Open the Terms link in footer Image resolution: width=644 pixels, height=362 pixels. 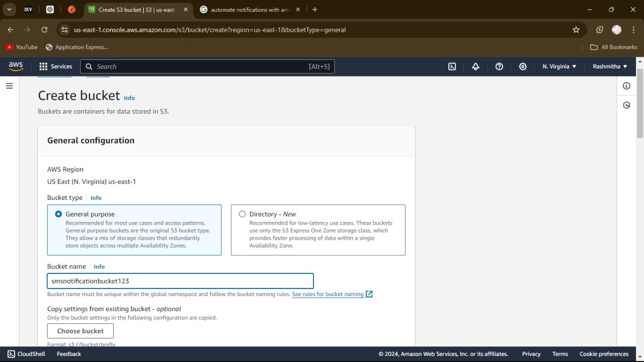[560, 354]
